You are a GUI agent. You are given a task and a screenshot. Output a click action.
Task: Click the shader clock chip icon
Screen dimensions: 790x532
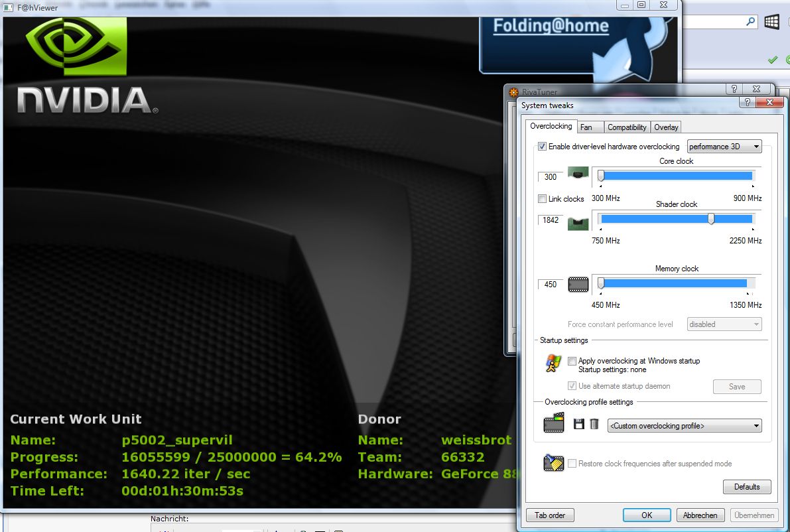578,224
